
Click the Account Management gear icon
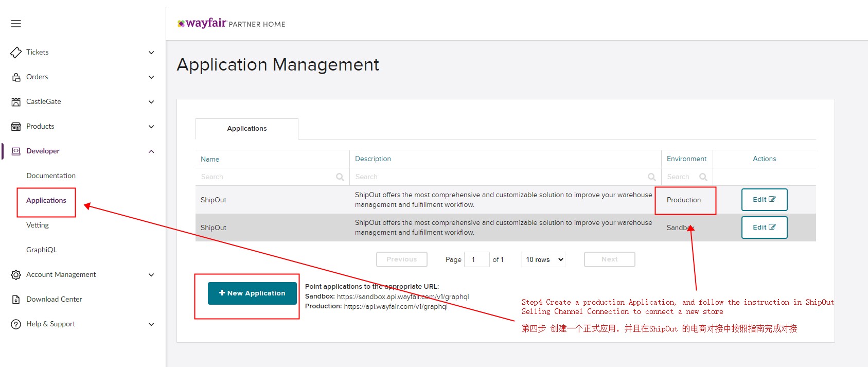click(16, 275)
